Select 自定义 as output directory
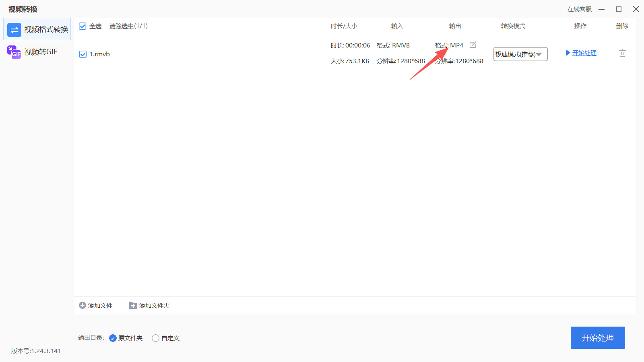 pos(155,338)
